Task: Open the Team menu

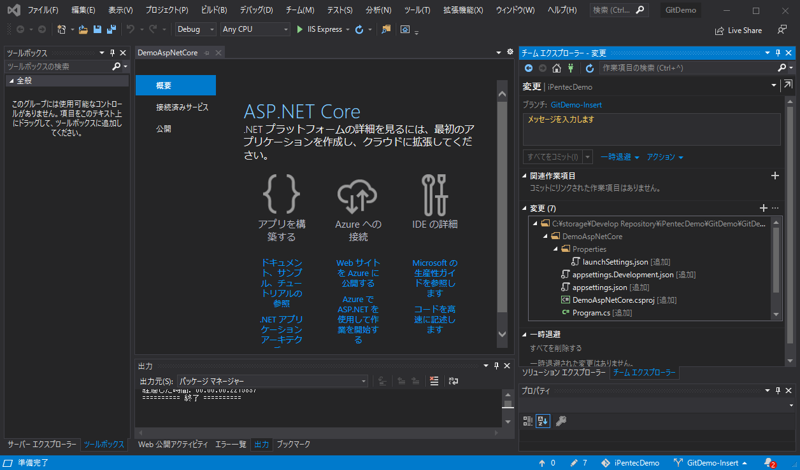Action: (300, 10)
